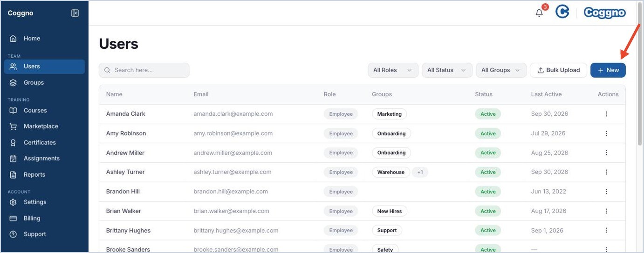Click the Warehouse group tag
Screen dimensions: 644x253
pyautogui.click(x=391, y=172)
